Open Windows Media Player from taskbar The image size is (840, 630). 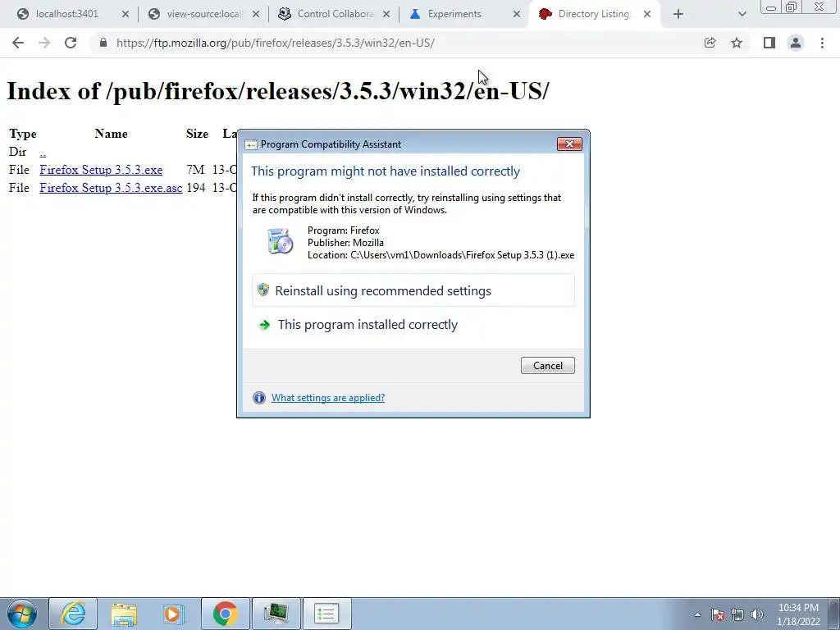[174, 614]
